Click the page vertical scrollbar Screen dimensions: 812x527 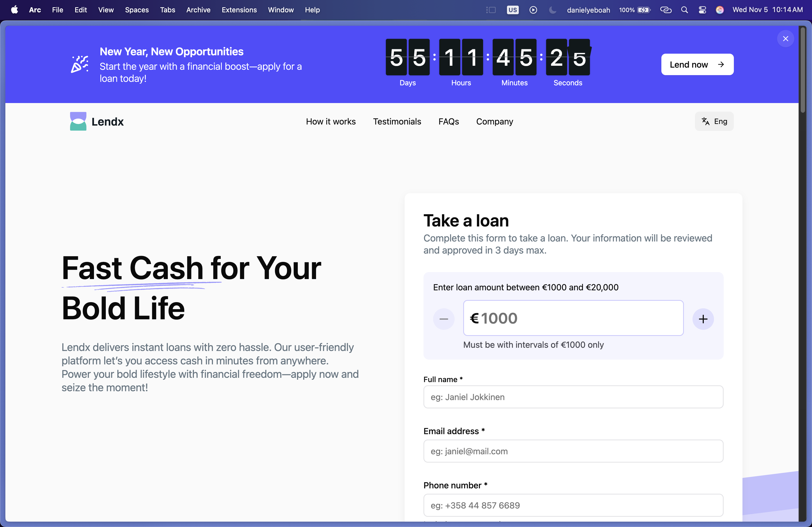[x=802, y=70]
